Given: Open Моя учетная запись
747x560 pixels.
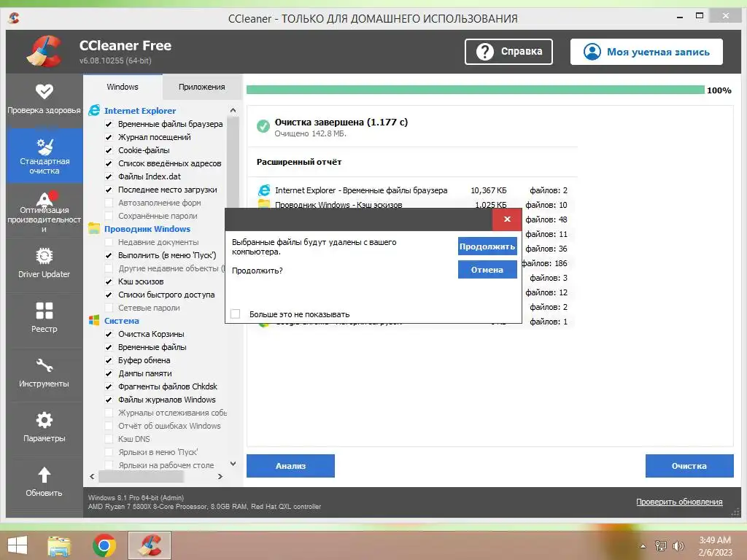Looking at the screenshot, I should pos(646,52).
